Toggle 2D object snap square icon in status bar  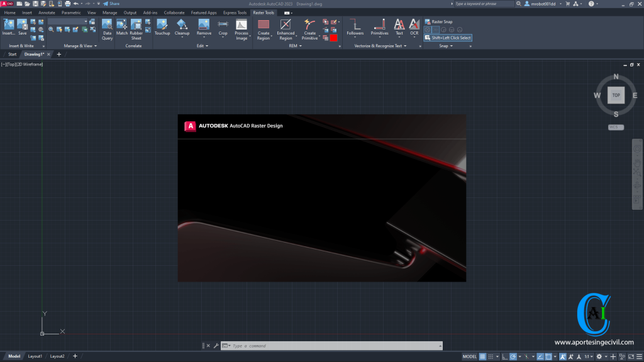click(548, 357)
